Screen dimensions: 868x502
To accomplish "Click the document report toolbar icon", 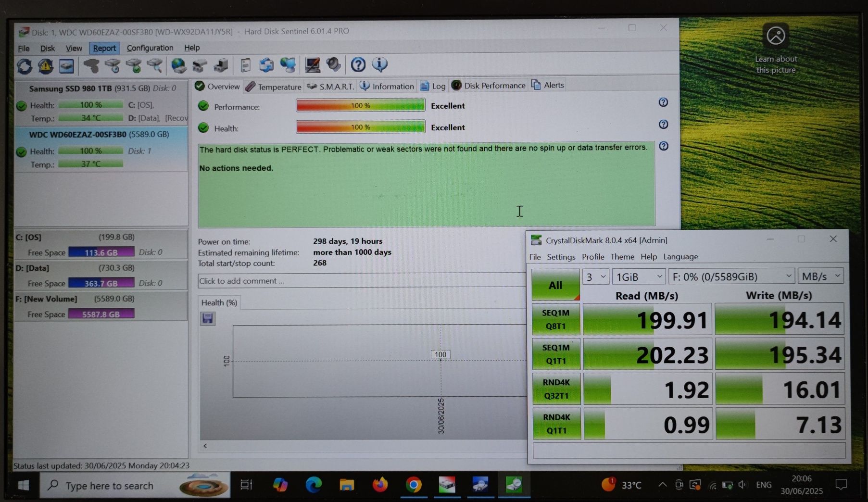I will pos(246,65).
